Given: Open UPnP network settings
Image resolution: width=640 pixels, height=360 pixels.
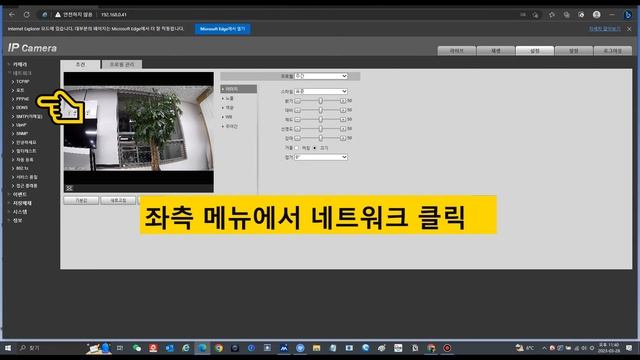Looking at the screenshot, I should tap(21, 125).
